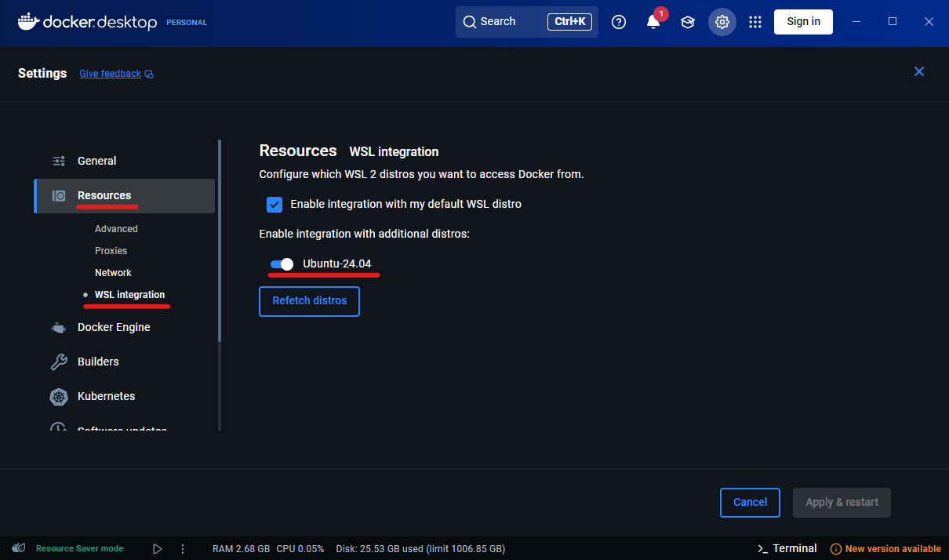Click the Kubernetes helm wheel icon
This screenshot has height=560, width=949.
tap(59, 396)
